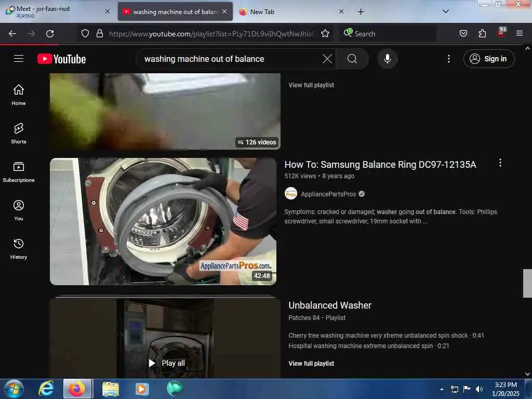Open YouTube settings three-dot menu
Screen dimensions: 532x399
pos(448,59)
